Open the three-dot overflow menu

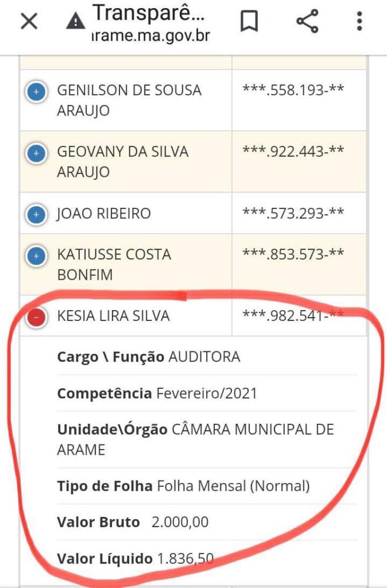(x=359, y=22)
